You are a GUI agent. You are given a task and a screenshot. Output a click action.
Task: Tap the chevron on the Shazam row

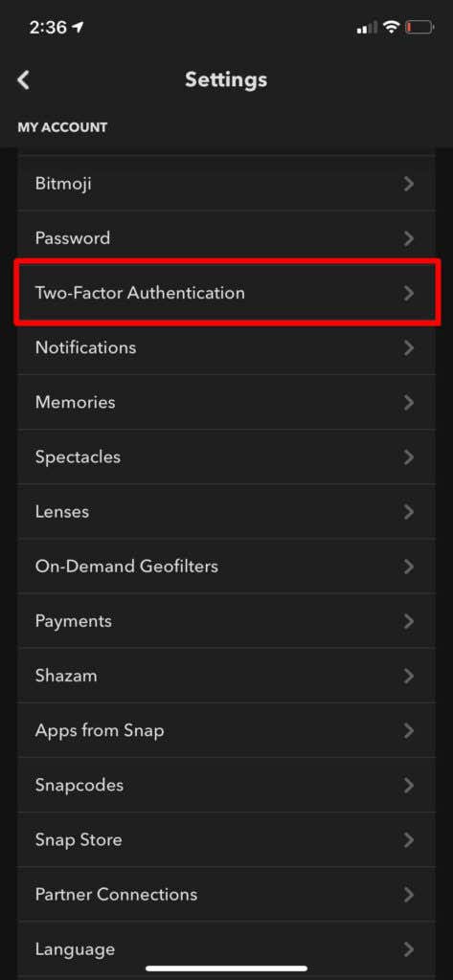pyautogui.click(x=409, y=676)
